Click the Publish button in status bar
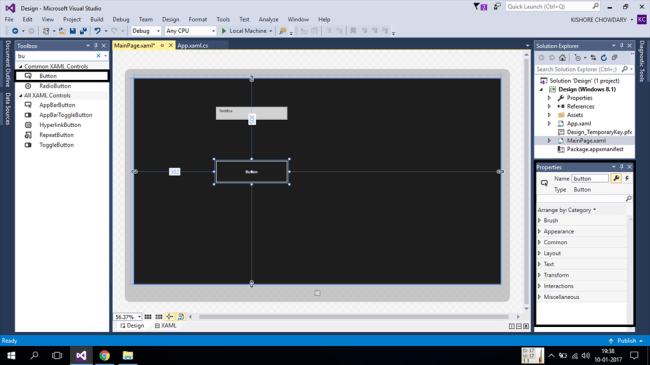Image resolution: width=650 pixels, height=365 pixels. 626,341
